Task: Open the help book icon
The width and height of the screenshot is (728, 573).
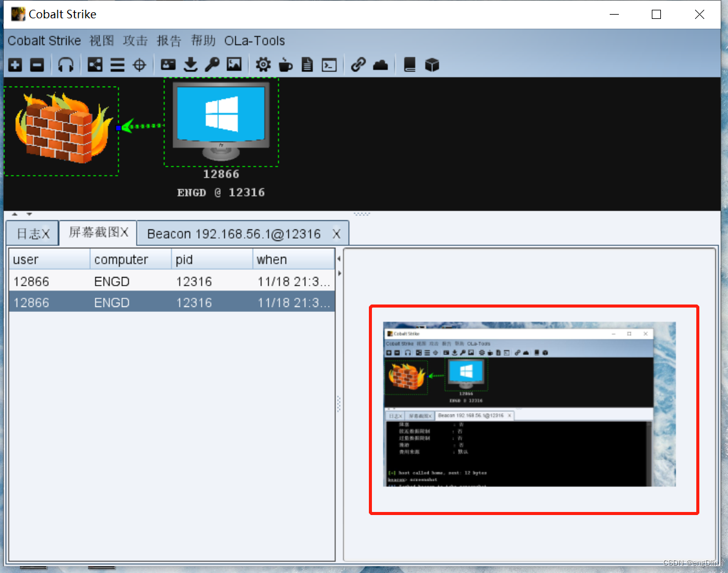Action: tap(410, 65)
